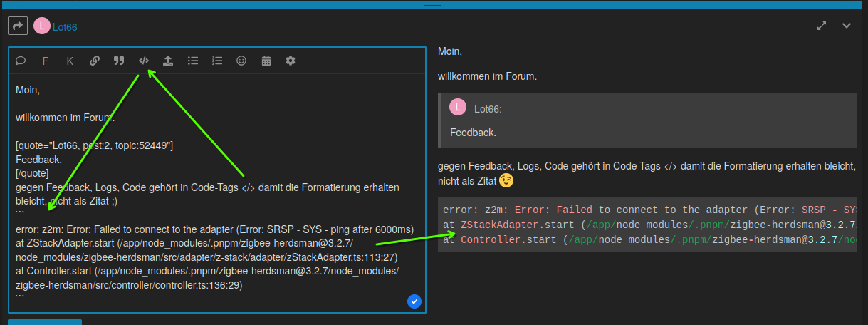Click the blue button below the composer
Screen dimensions: 868x325
45,322
